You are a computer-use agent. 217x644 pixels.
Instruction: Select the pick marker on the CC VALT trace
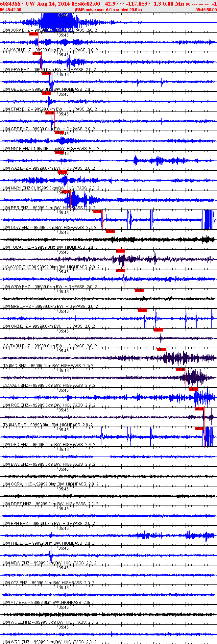[181, 369]
